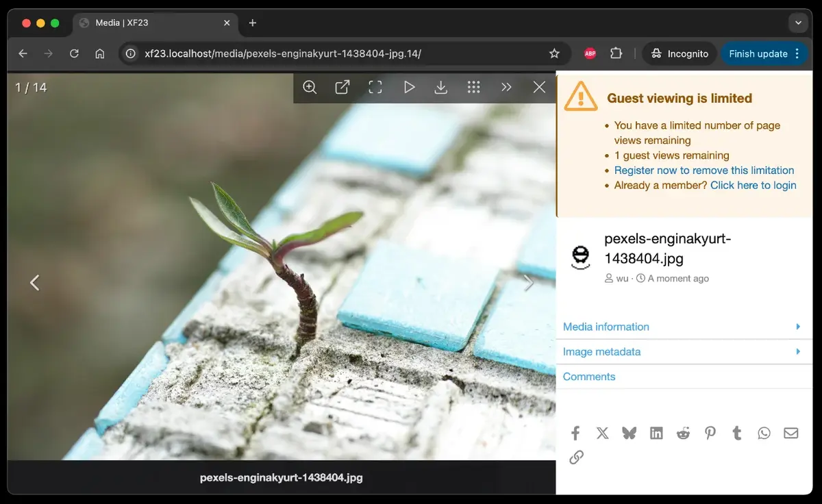
Task: Show thumbnails grid icon
Action: [473, 87]
